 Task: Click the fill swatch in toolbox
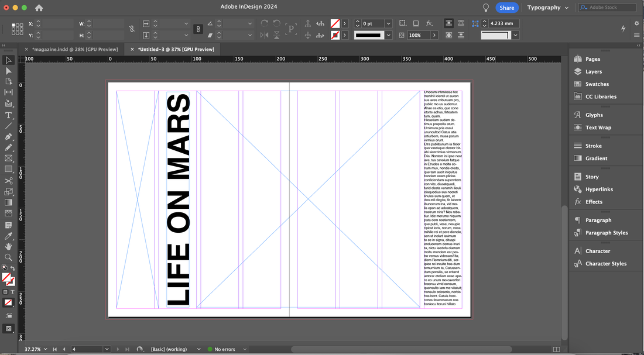point(6,277)
